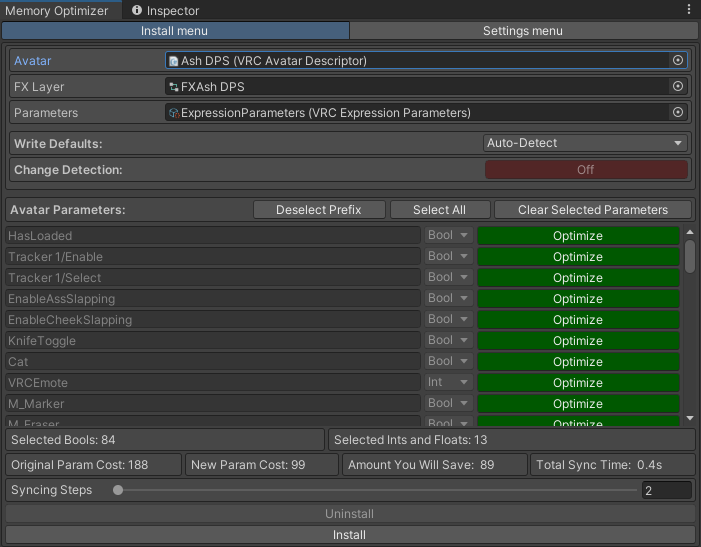Click the scroll down arrow in parameter list
This screenshot has width=701, height=547.
(690, 418)
